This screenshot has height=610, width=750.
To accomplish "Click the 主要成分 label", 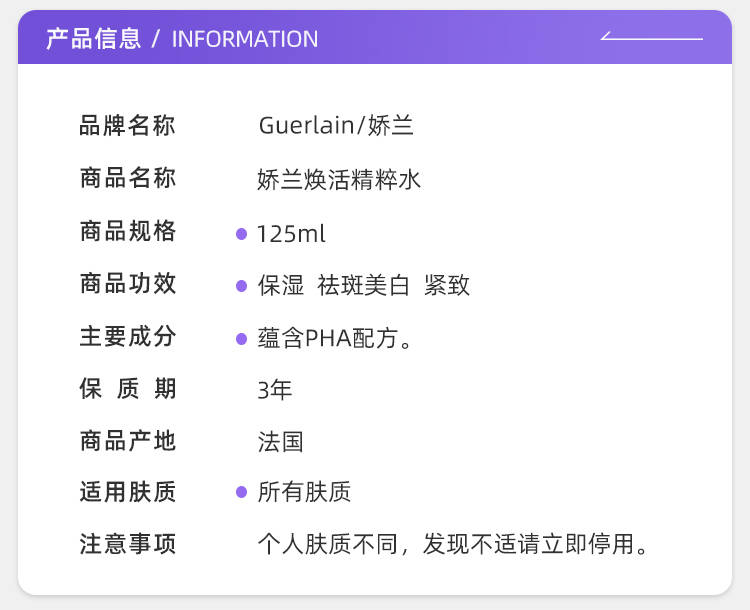I will [128, 336].
